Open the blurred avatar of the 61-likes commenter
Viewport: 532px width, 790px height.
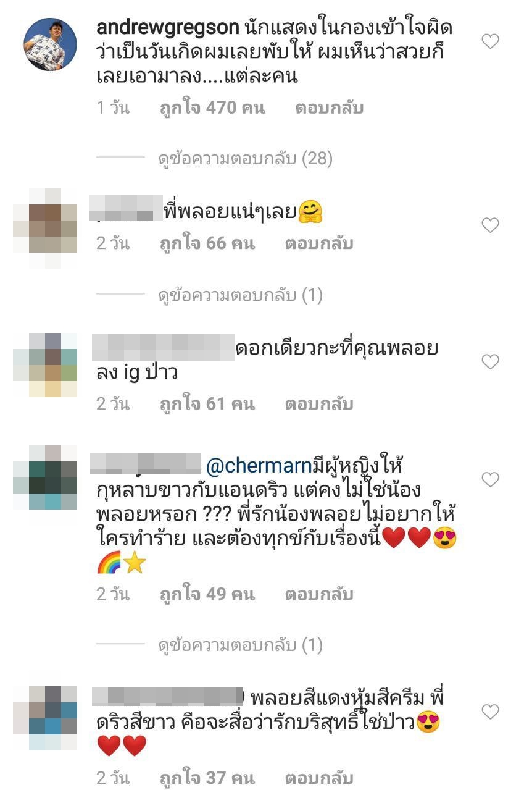[53, 364]
